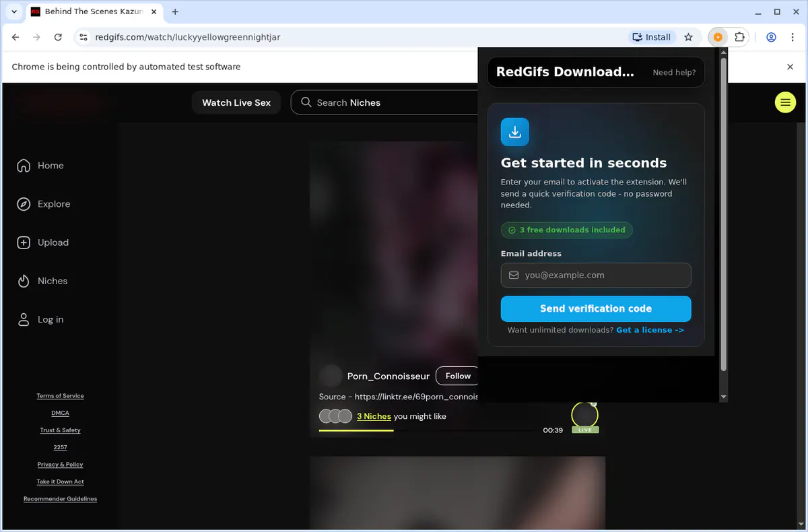Viewport: 808px width, 532px height.
Task: Open Take it Down Act link
Action: coord(60,481)
